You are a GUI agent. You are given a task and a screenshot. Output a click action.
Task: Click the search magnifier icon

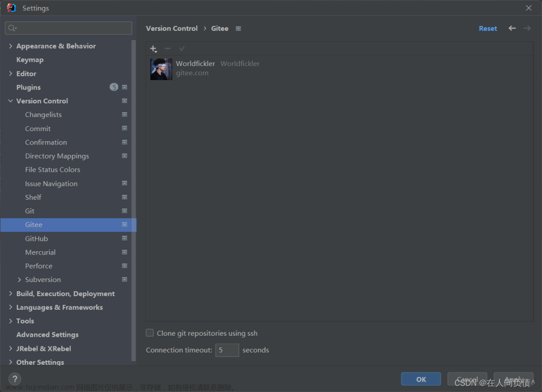[12, 28]
